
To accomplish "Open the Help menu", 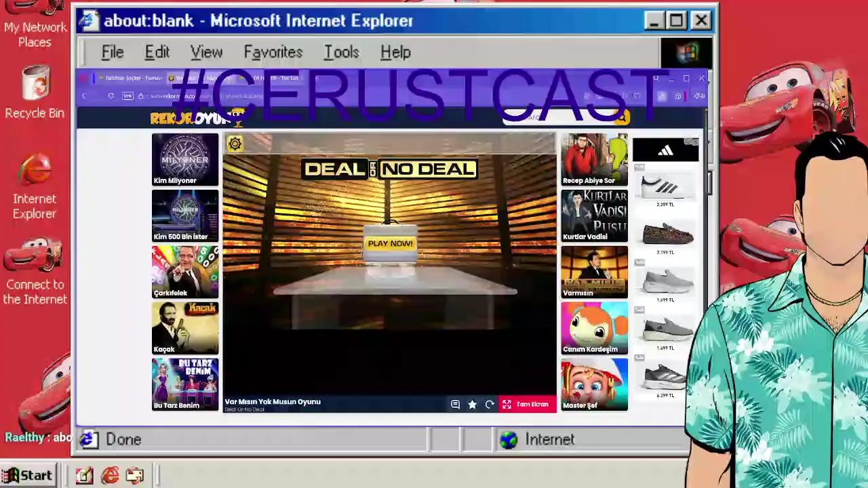I will [x=395, y=52].
